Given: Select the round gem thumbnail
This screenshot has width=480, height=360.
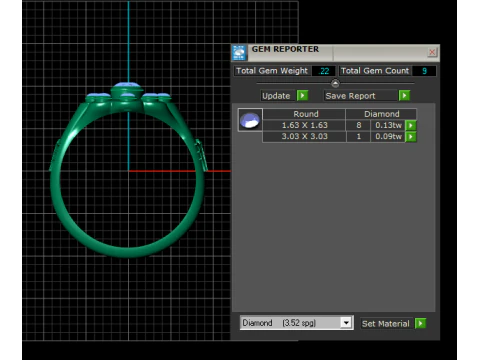Looking at the screenshot, I should pyautogui.click(x=250, y=120).
